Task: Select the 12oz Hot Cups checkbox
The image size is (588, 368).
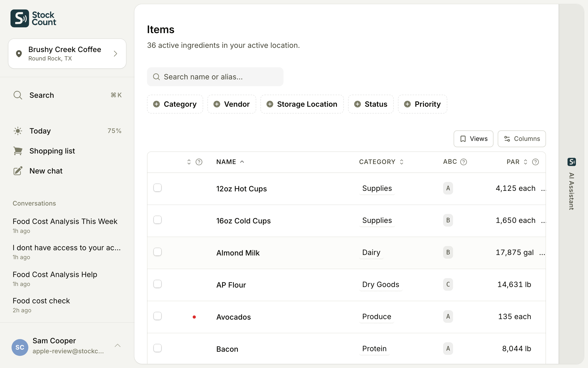Action: click(157, 188)
